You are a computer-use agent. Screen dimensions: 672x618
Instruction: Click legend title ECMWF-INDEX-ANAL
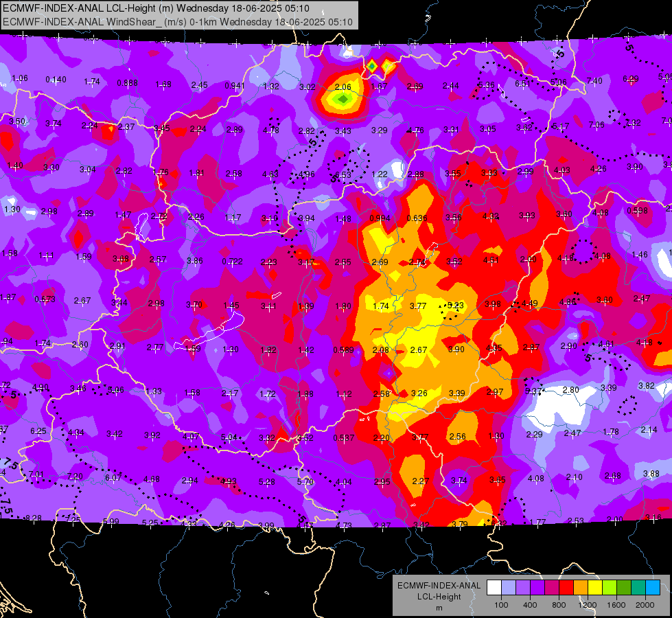[x=439, y=586]
